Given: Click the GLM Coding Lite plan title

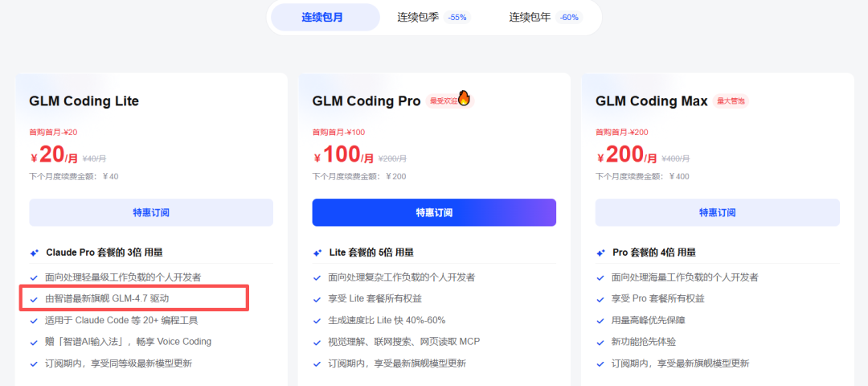Looking at the screenshot, I should [x=84, y=101].
